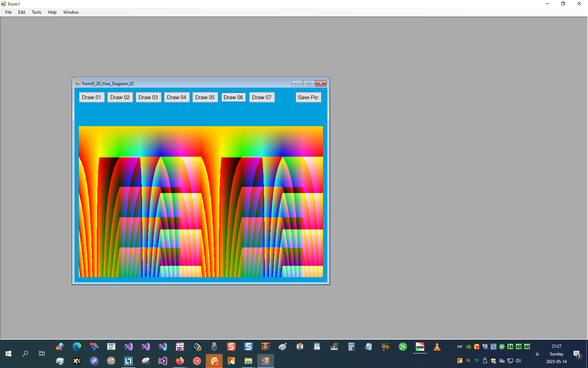Open the Windows Start menu
Image resolution: width=588 pixels, height=368 pixels.
[8, 354]
